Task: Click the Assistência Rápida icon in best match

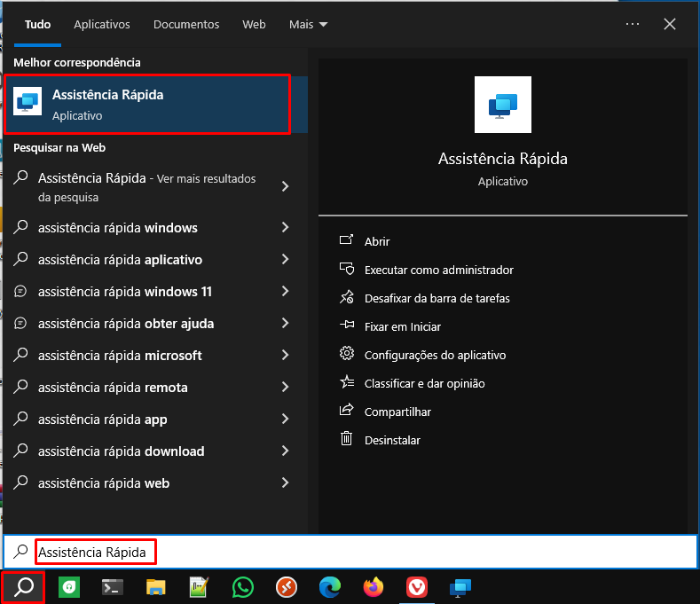Action: pos(28,101)
